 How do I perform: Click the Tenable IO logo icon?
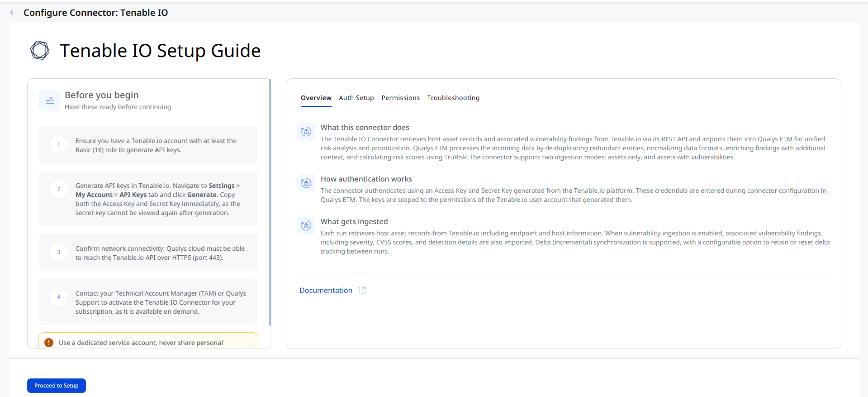[40, 50]
